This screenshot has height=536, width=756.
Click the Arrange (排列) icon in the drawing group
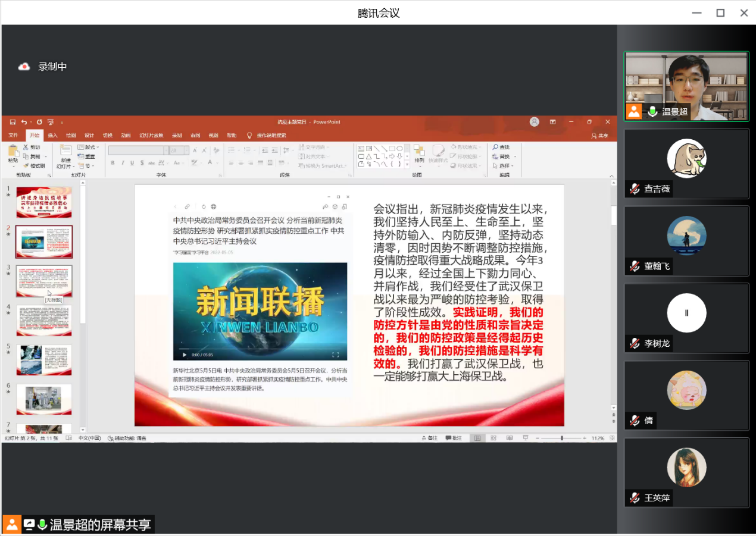pos(419,152)
